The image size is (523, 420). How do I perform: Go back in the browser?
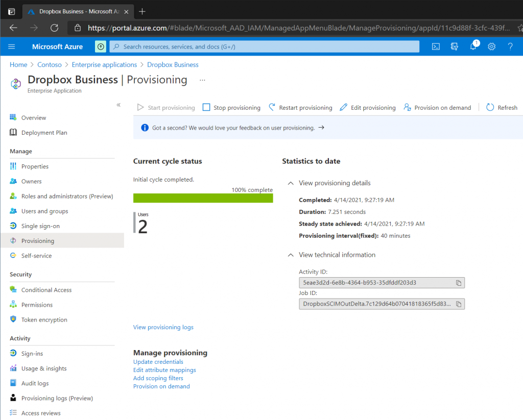click(x=13, y=28)
